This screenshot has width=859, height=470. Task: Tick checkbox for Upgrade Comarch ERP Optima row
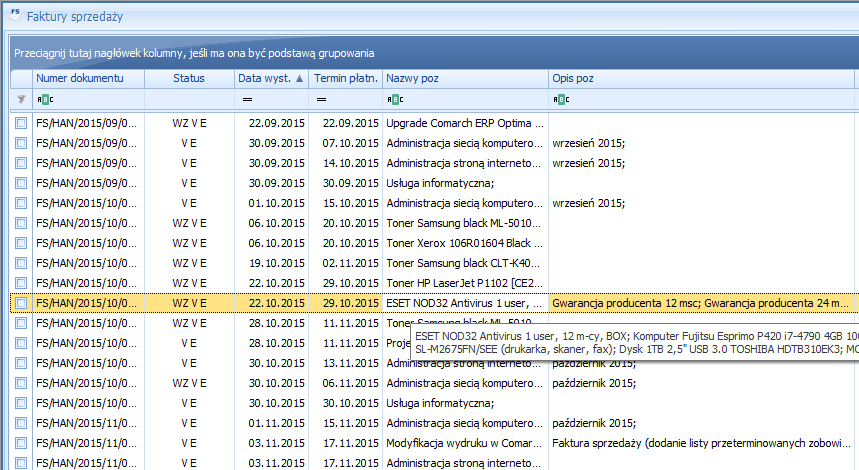(x=21, y=123)
